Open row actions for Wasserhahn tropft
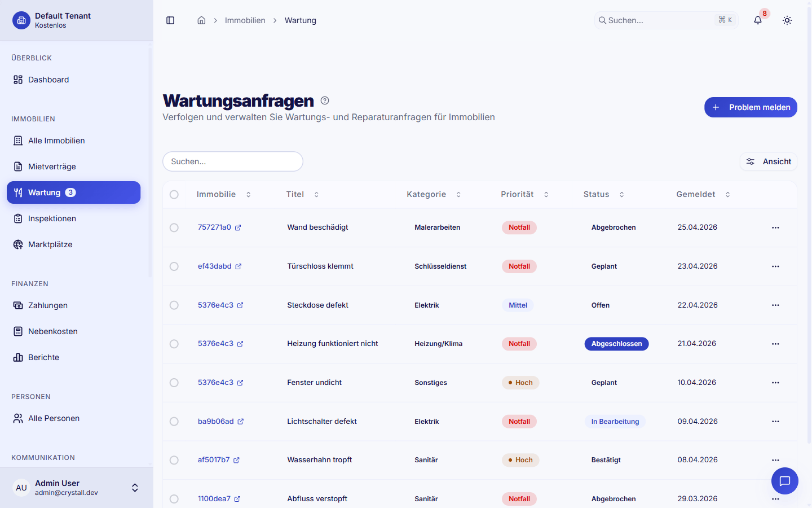812x508 pixels. 775,460
